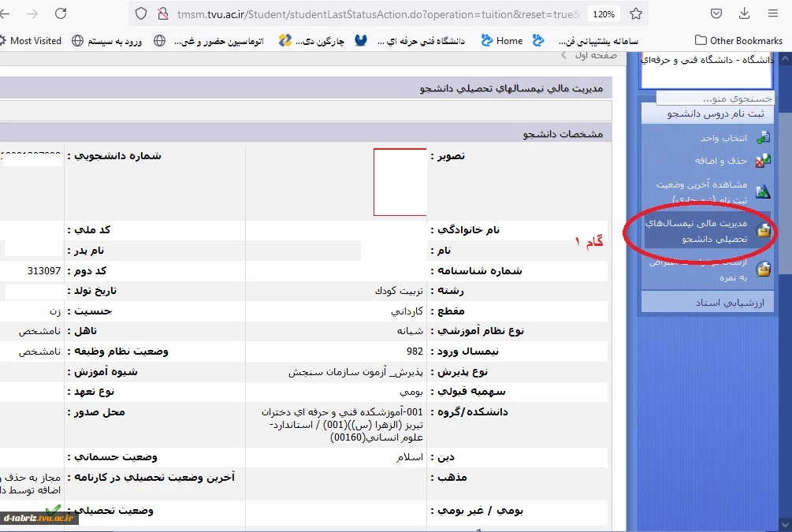
Task: Click the student photo placeholder box
Action: click(400, 182)
